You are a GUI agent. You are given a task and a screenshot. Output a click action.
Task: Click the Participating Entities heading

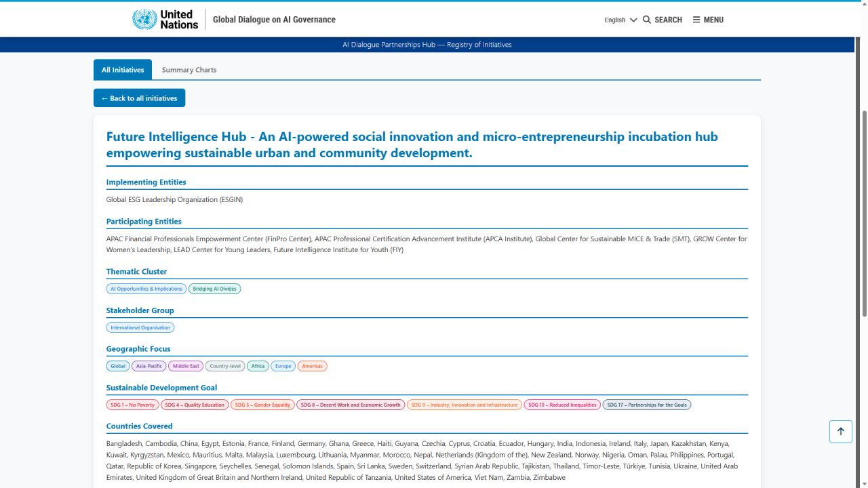tap(144, 222)
